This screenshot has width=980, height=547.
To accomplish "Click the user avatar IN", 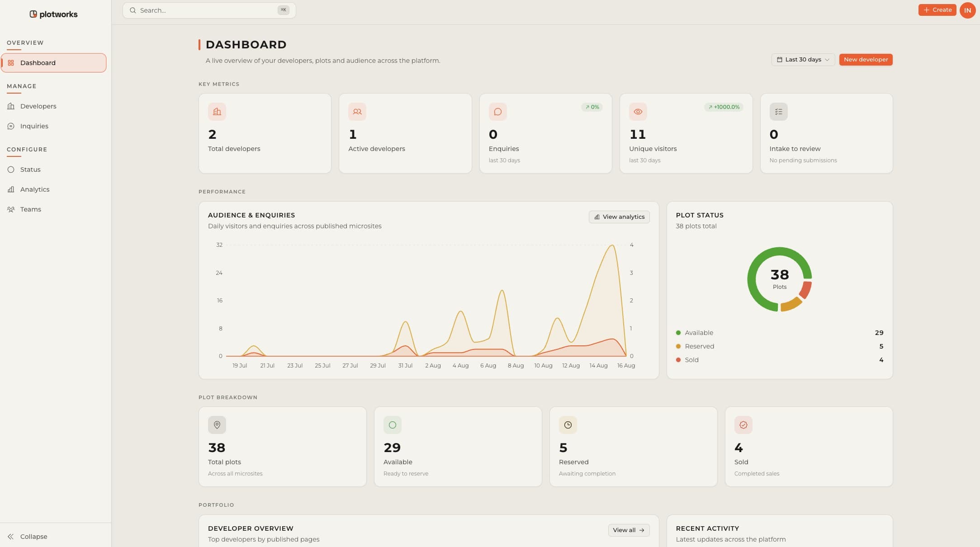I will pyautogui.click(x=967, y=10).
